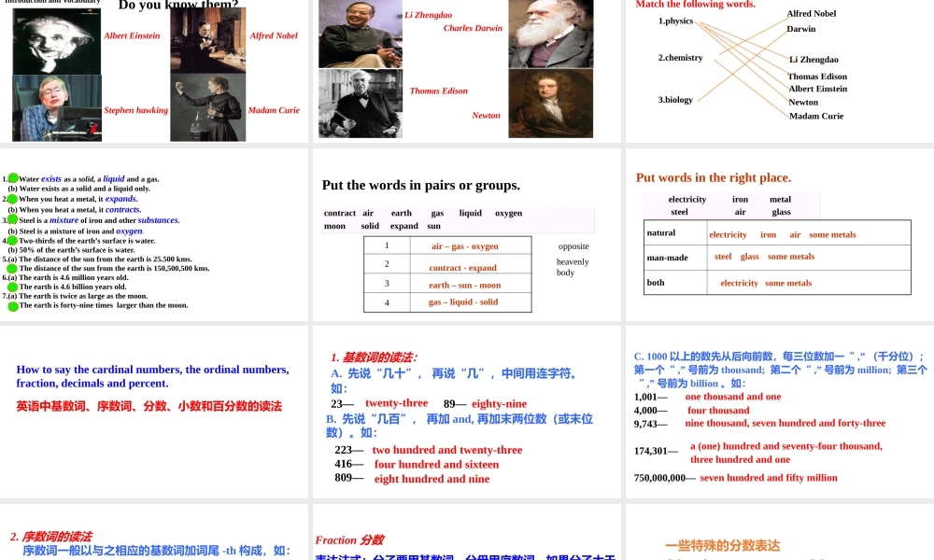Select the Alfred Nobel laboratory photo

pyautogui.click(x=208, y=40)
